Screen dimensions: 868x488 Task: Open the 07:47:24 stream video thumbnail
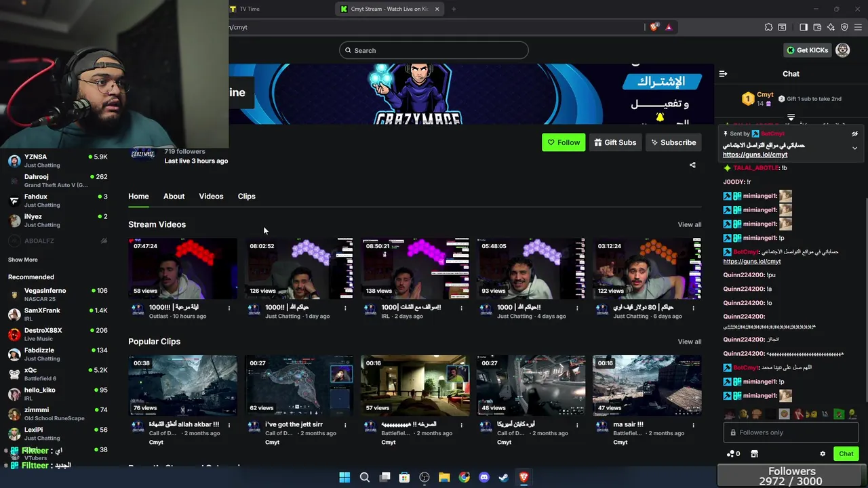coord(182,268)
